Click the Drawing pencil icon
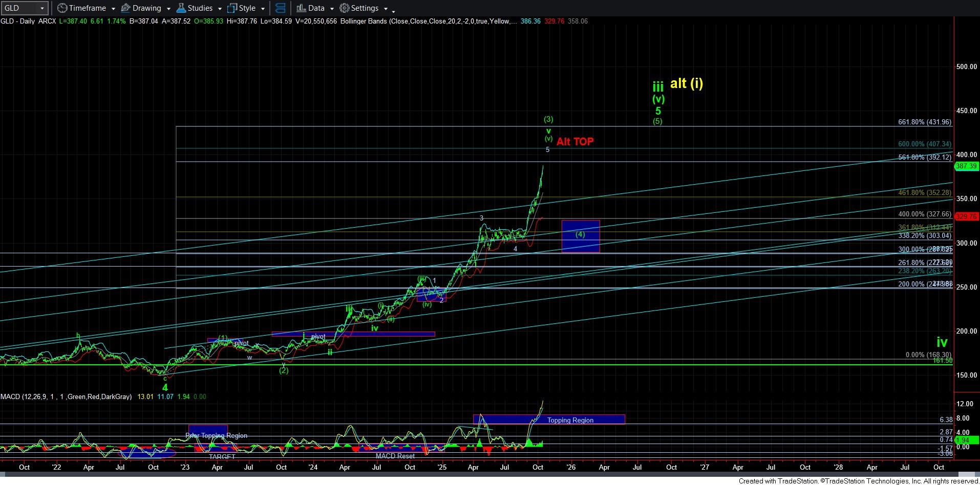This screenshot has height=485, width=980. (x=126, y=8)
